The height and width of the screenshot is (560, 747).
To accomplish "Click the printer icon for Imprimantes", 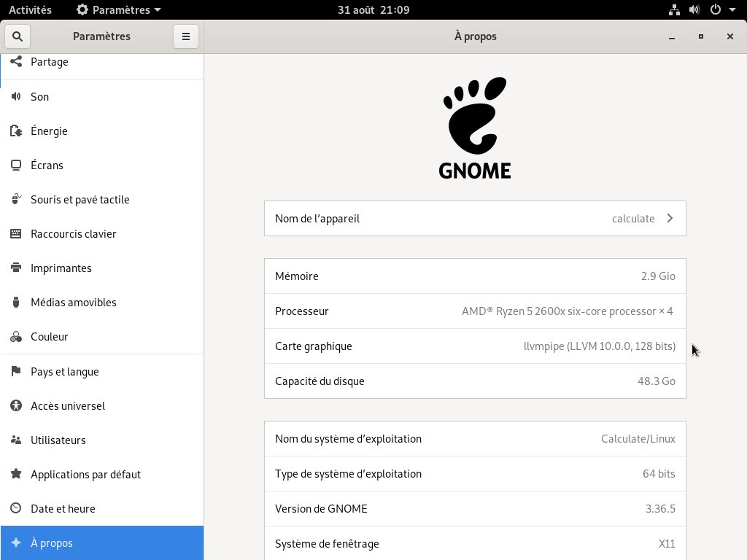I will [x=16, y=268].
